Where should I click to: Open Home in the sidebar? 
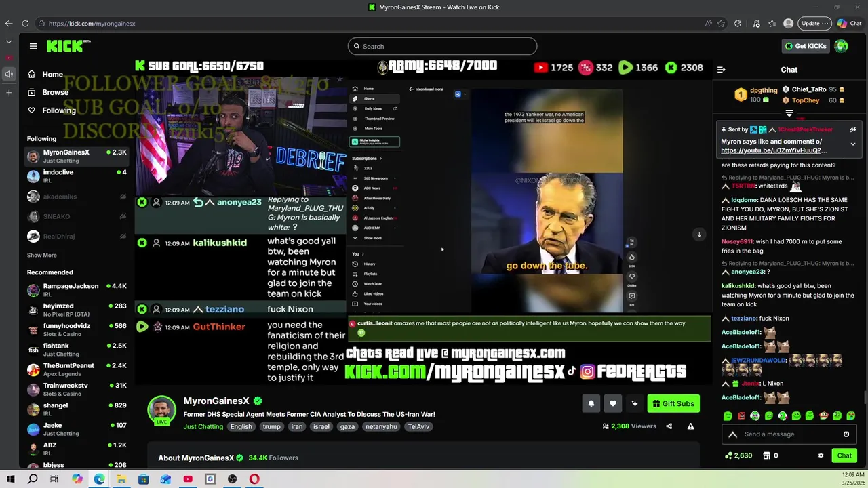[x=45, y=74]
